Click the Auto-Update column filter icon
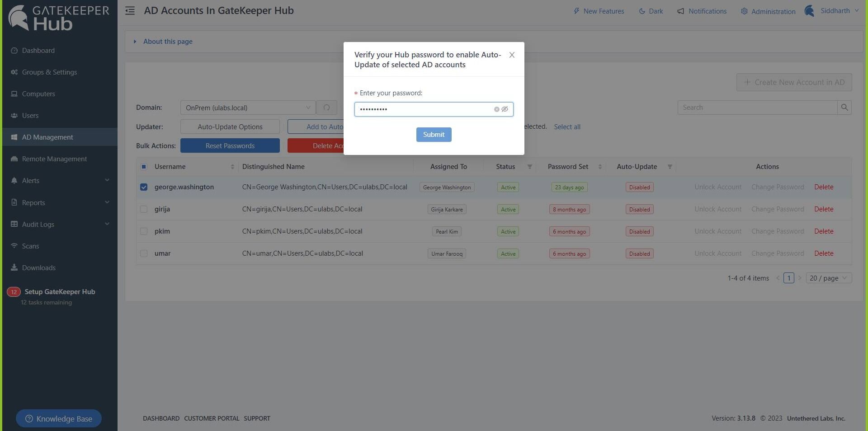This screenshot has width=868, height=431. click(x=670, y=167)
